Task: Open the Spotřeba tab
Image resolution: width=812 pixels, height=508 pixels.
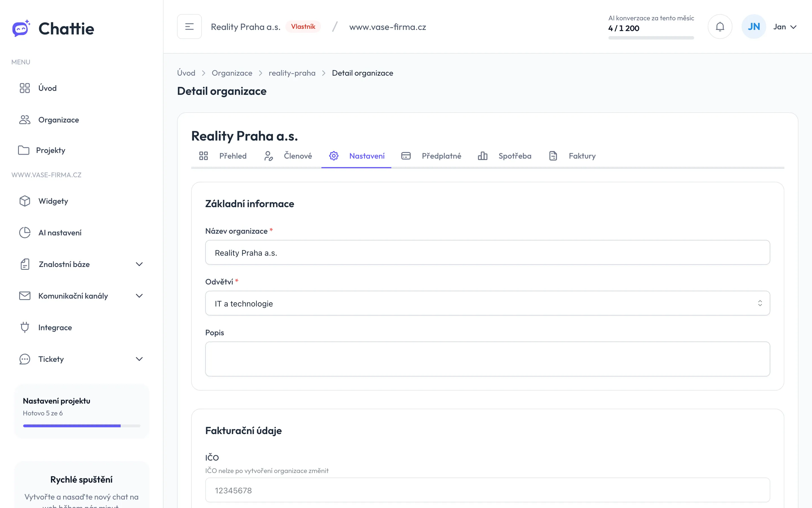Action: point(505,156)
